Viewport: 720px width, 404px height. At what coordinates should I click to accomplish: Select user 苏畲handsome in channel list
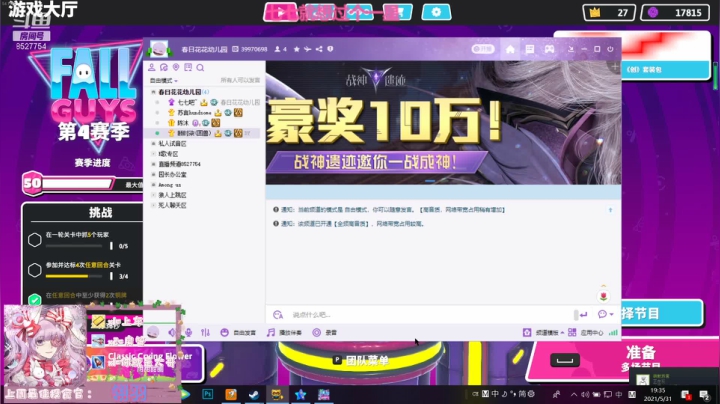click(x=194, y=112)
